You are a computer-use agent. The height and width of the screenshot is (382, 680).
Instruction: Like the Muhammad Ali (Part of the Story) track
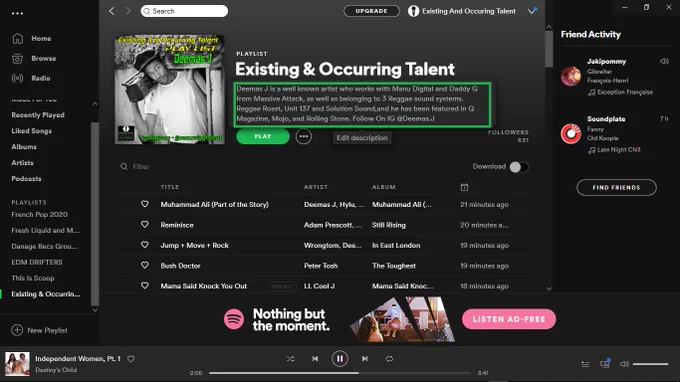(x=145, y=204)
